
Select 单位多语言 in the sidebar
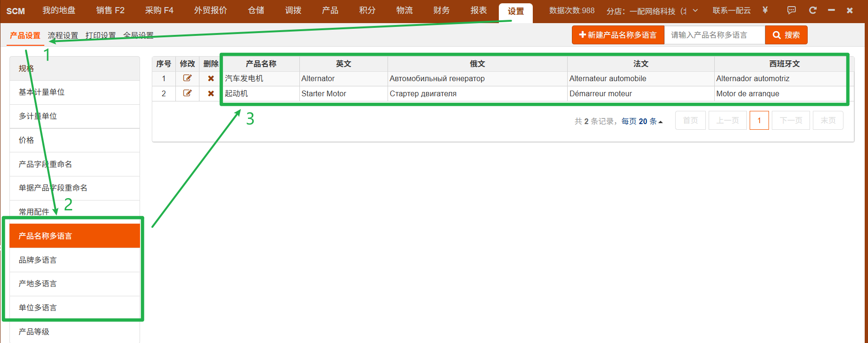pos(75,308)
